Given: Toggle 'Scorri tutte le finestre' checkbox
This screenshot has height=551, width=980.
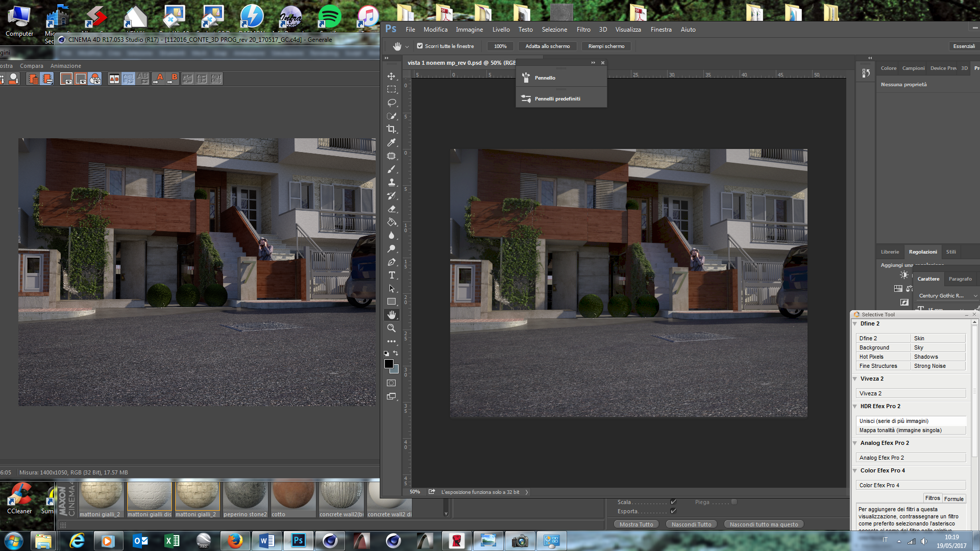Looking at the screenshot, I should [420, 46].
